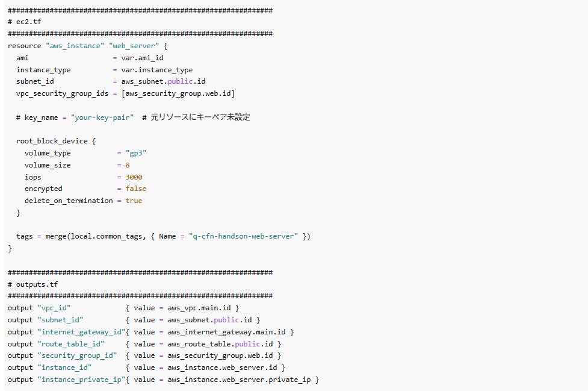This screenshot has width=588, height=391.
Task: Click the 'delete_on_termination' attribute name
Action: [69, 201]
